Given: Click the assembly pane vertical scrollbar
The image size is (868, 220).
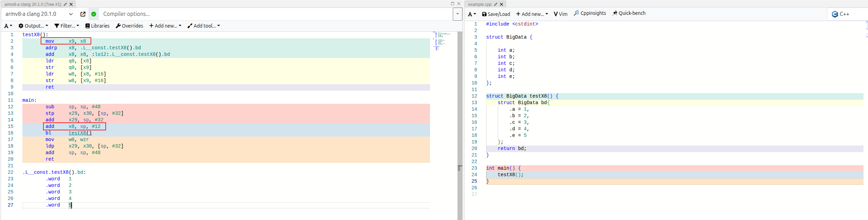Looking at the screenshot, I should pyautogui.click(x=460, y=103).
